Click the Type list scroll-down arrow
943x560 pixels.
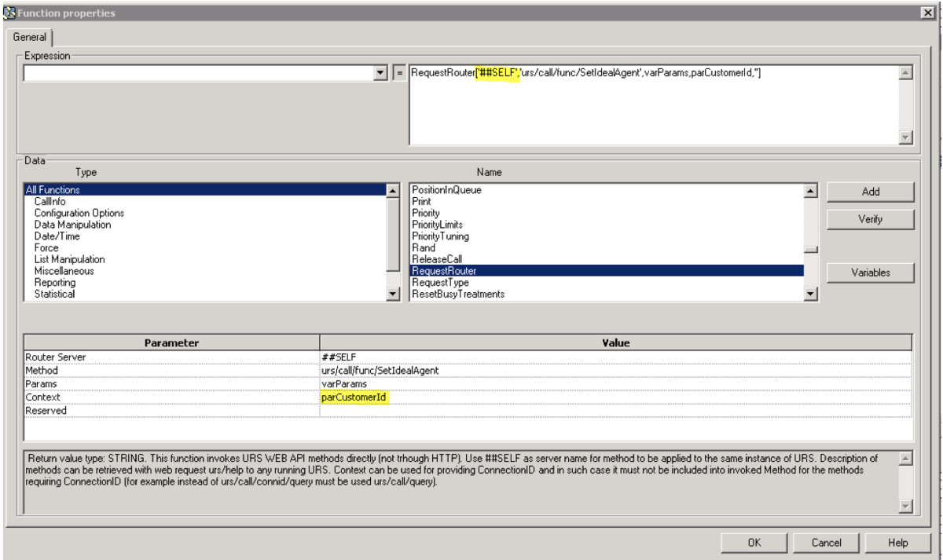click(394, 294)
